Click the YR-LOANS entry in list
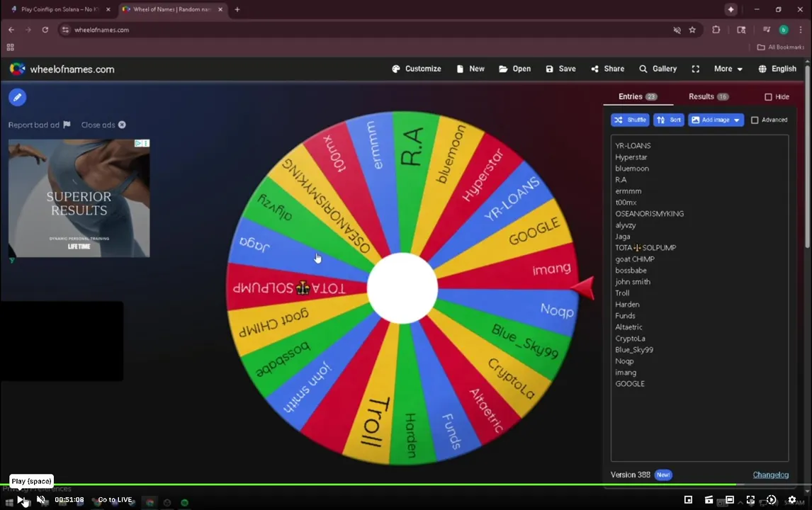The image size is (812, 510). [633, 145]
